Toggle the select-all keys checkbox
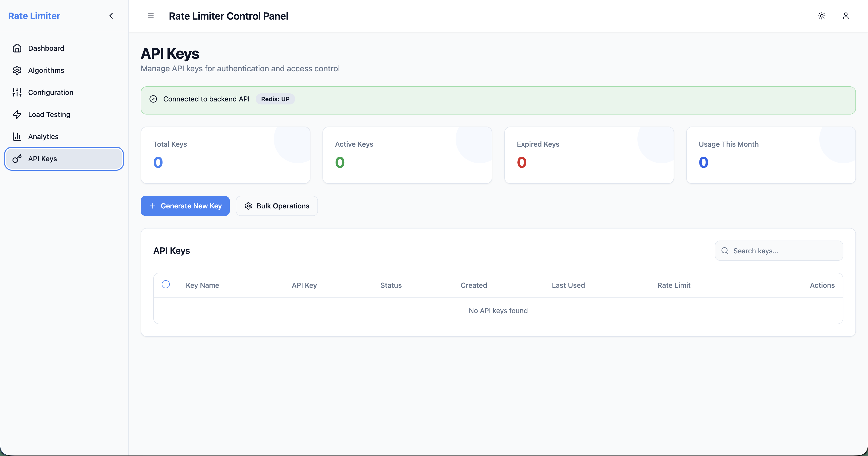 (166, 284)
